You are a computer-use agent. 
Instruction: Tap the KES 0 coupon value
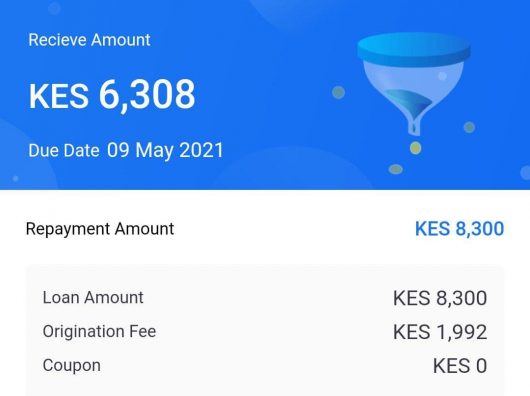(460, 366)
